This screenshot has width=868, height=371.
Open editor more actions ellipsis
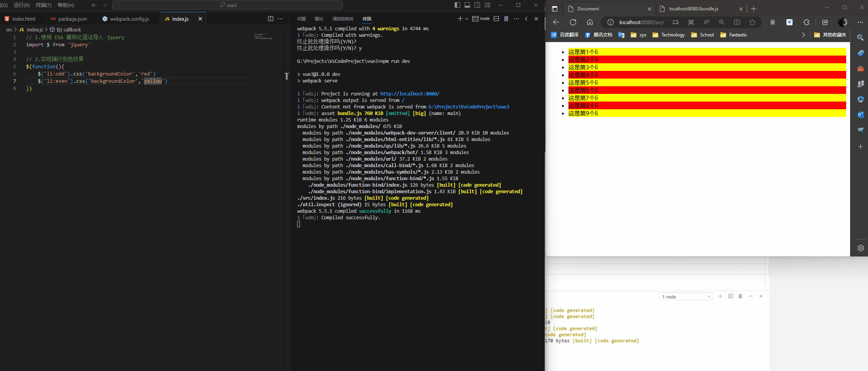[280, 19]
